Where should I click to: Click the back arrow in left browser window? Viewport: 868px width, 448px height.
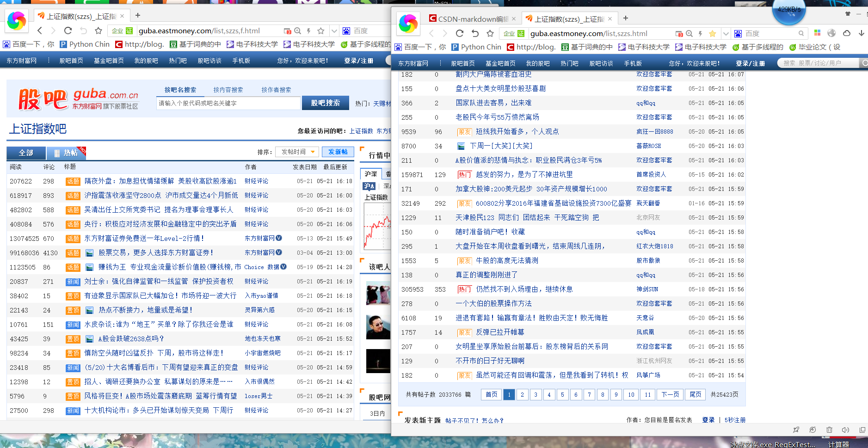[39, 31]
